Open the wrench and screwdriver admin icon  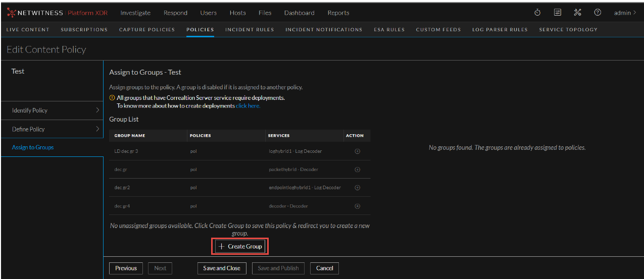point(578,13)
